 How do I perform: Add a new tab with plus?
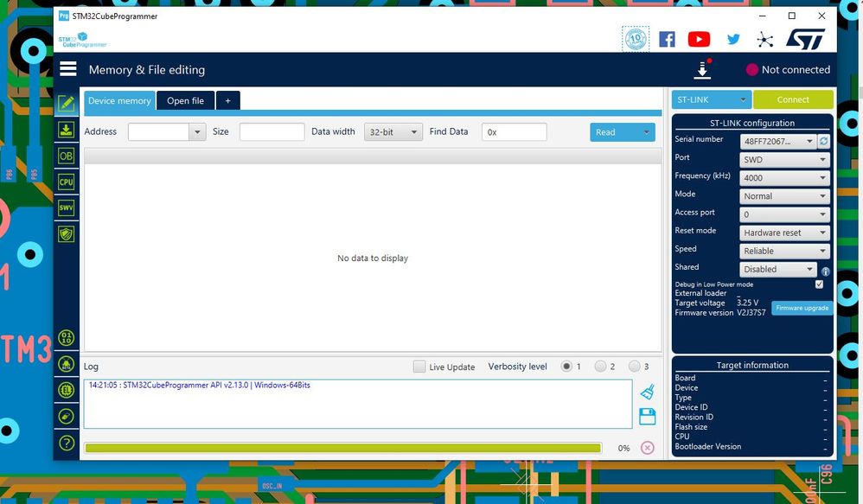(228, 100)
